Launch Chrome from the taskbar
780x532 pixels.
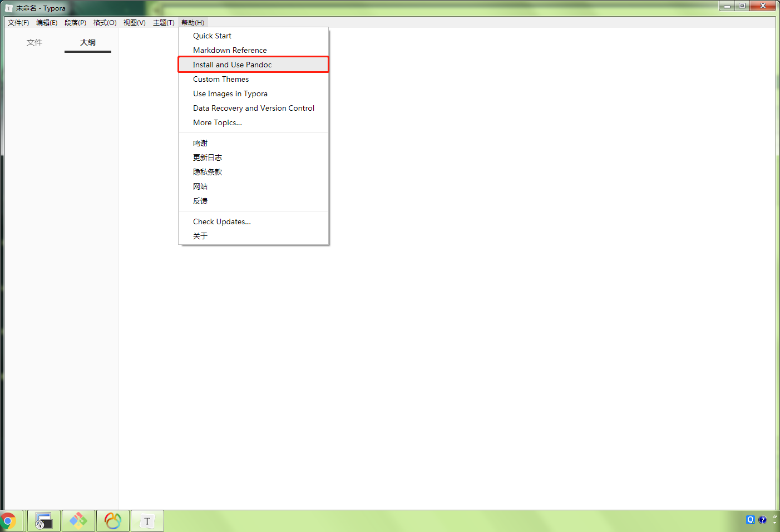(8, 521)
